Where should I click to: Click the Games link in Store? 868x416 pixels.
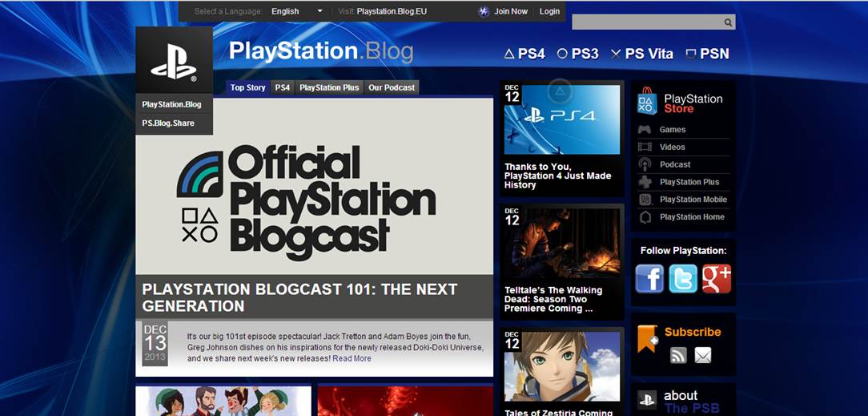pyautogui.click(x=673, y=130)
